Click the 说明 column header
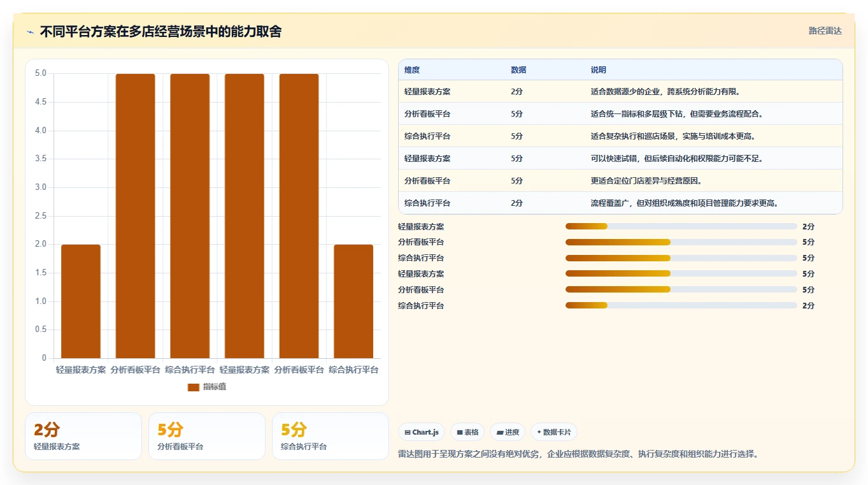Screen dimensions: 868x485 click(x=599, y=70)
